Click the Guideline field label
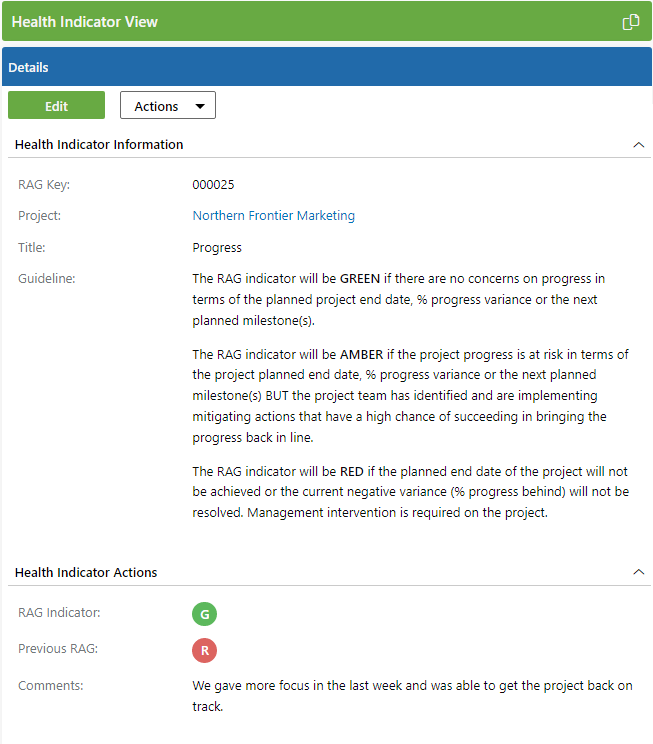This screenshot has height=744, width=653. coord(47,279)
